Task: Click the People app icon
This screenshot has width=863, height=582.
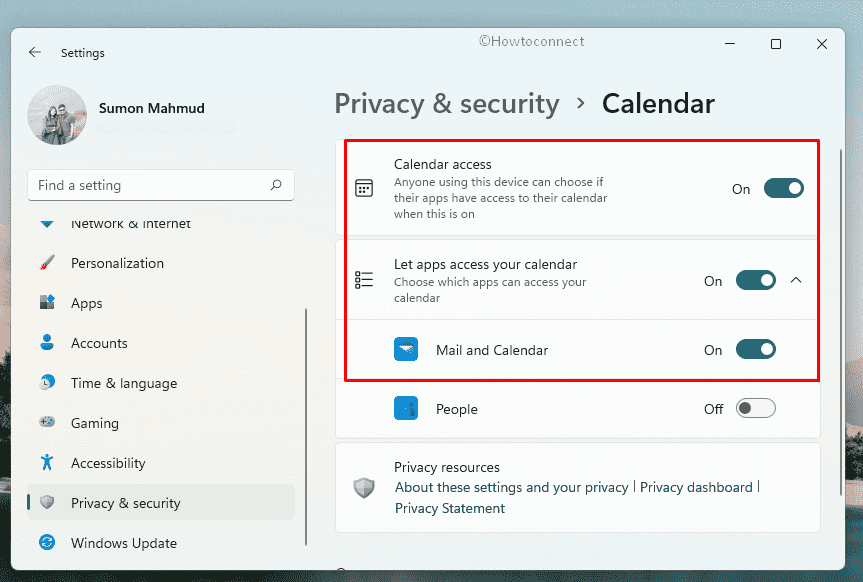Action: (406, 408)
